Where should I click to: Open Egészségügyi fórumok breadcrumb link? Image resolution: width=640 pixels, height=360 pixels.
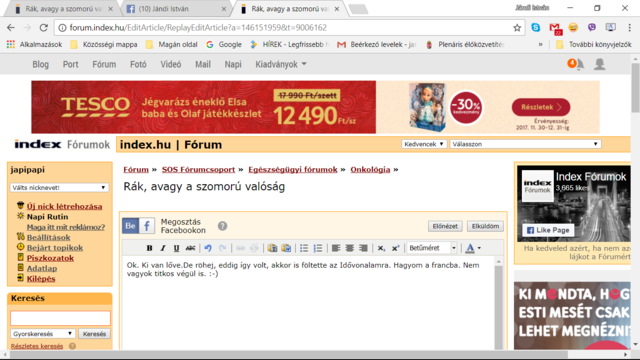(293, 169)
